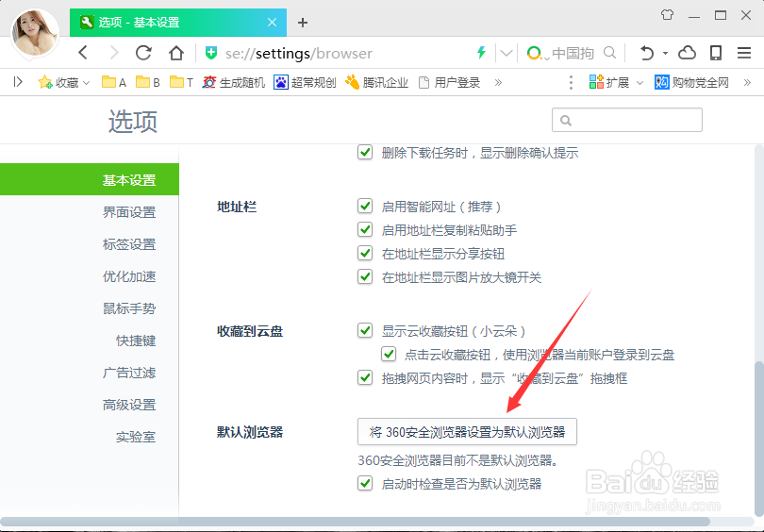
Task: Click the 收藏 star favorites icon
Action: tap(45, 82)
